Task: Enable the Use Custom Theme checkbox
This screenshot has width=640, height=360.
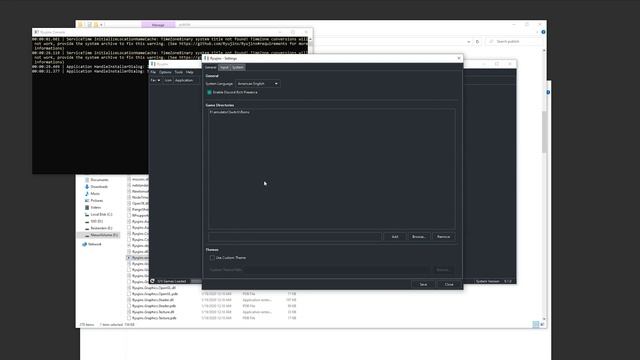Action: pos(212,258)
